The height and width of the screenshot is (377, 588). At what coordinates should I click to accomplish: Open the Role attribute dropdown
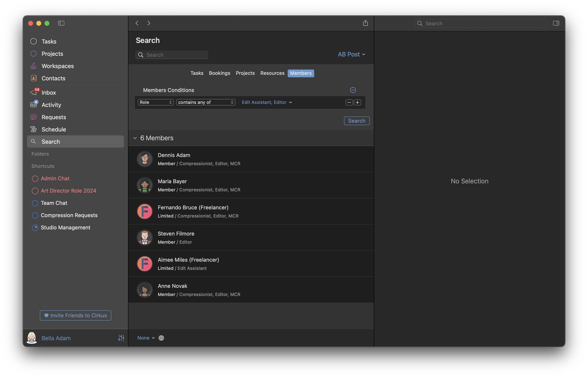pyautogui.click(x=156, y=102)
